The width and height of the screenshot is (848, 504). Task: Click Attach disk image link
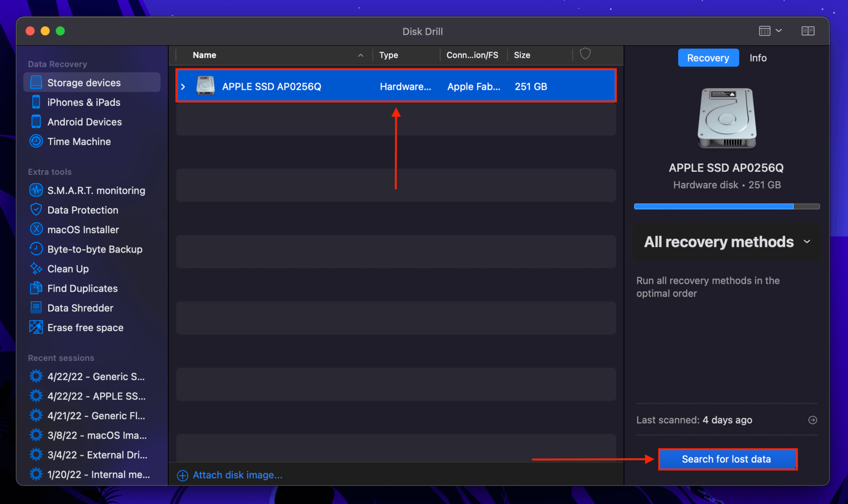(x=237, y=475)
